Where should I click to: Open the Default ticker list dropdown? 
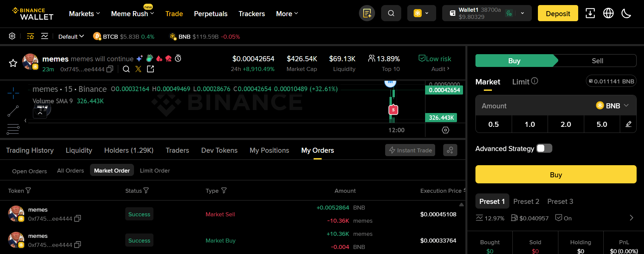tap(71, 36)
